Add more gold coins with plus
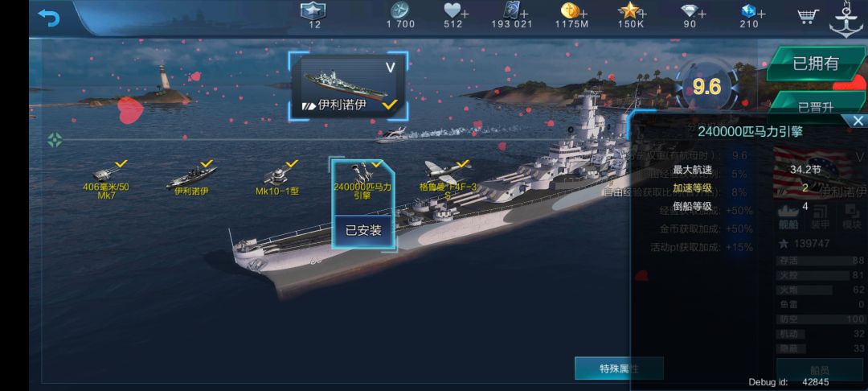 click(x=581, y=13)
